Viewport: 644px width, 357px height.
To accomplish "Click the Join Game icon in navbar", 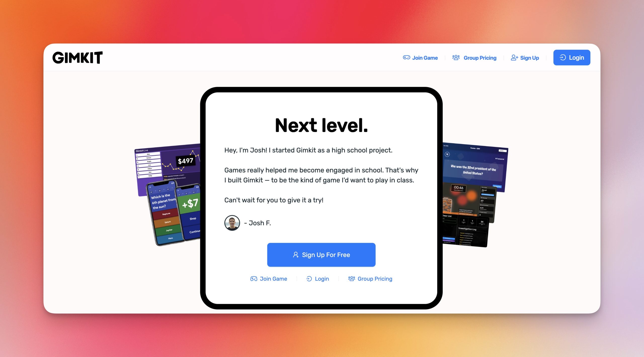I will (406, 58).
